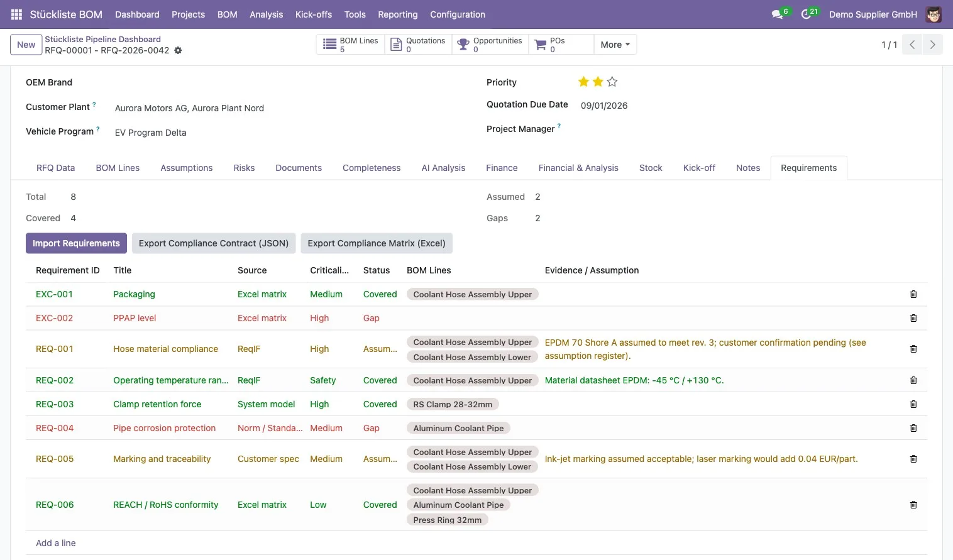Click Import Requirements button
953x560 pixels.
[76, 243]
